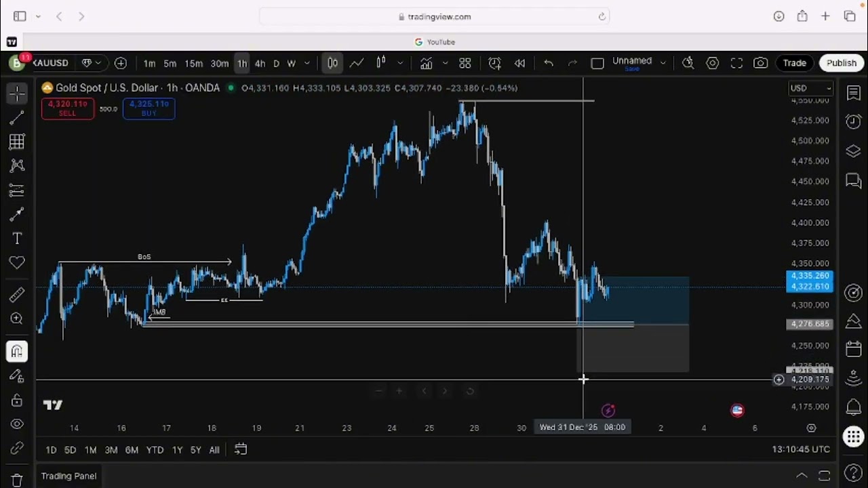Open the Safari sidebar dropdown chevron
Screen dimensions: 868x488
point(38,16)
